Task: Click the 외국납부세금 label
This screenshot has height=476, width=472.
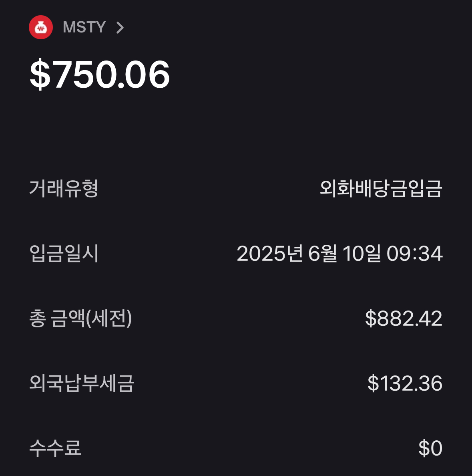Action: [82, 383]
